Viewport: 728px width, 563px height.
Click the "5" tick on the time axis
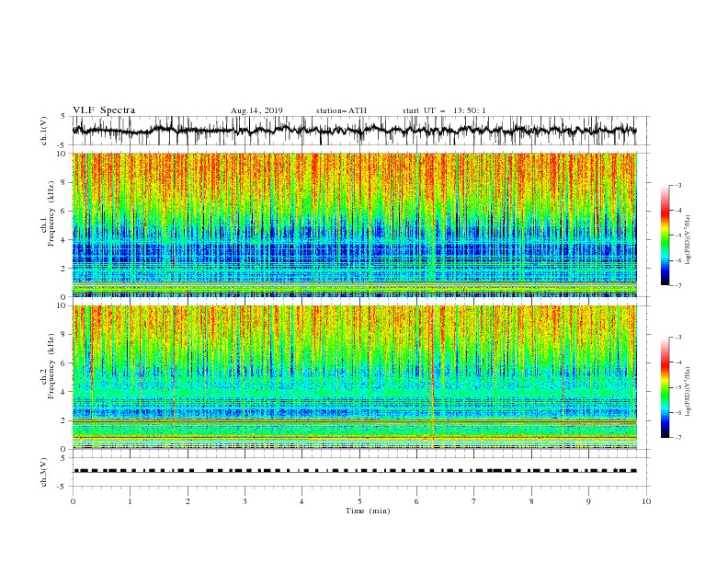pos(359,501)
